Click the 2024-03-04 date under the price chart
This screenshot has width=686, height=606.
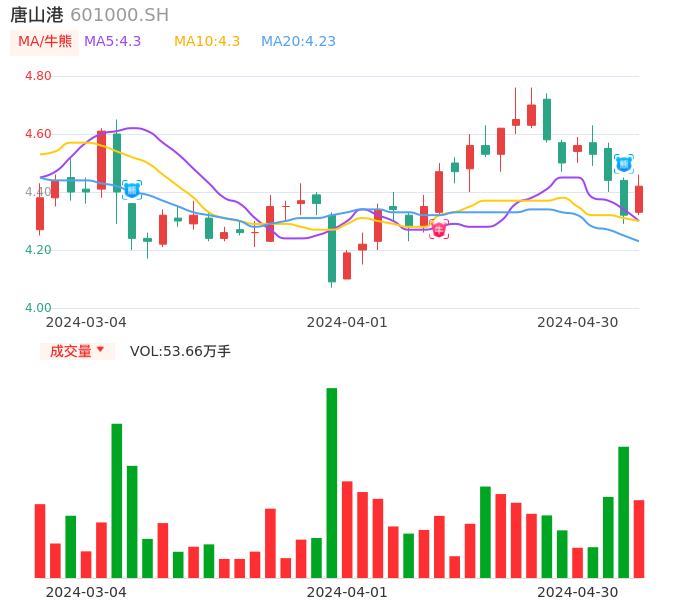(86, 322)
